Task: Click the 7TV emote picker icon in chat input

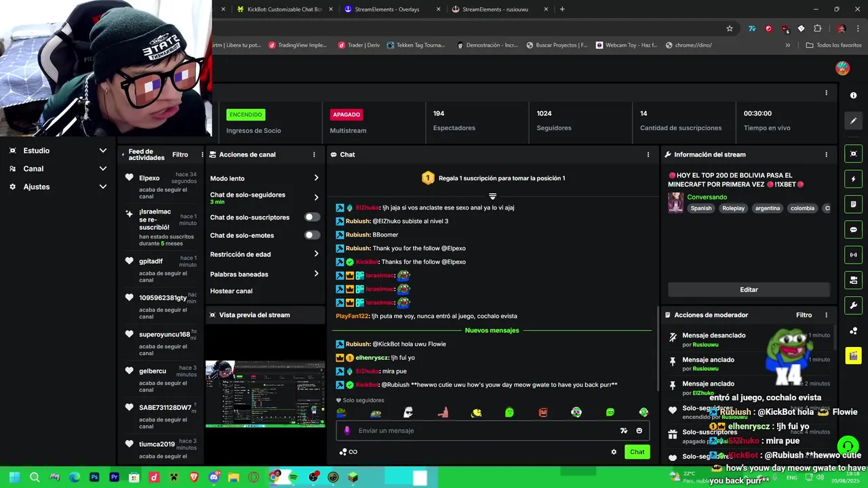Action: click(624, 430)
